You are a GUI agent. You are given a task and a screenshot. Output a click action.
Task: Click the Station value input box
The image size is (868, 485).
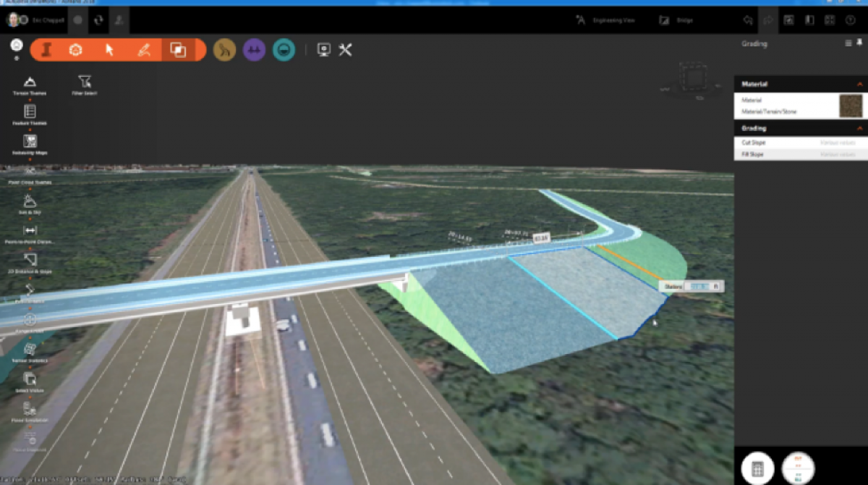pyautogui.click(x=698, y=287)
